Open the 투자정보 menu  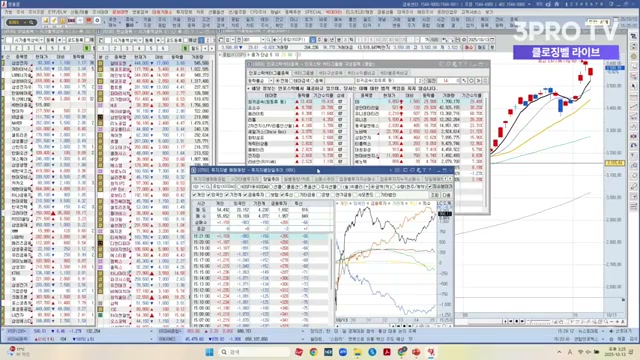click(184, 12)
